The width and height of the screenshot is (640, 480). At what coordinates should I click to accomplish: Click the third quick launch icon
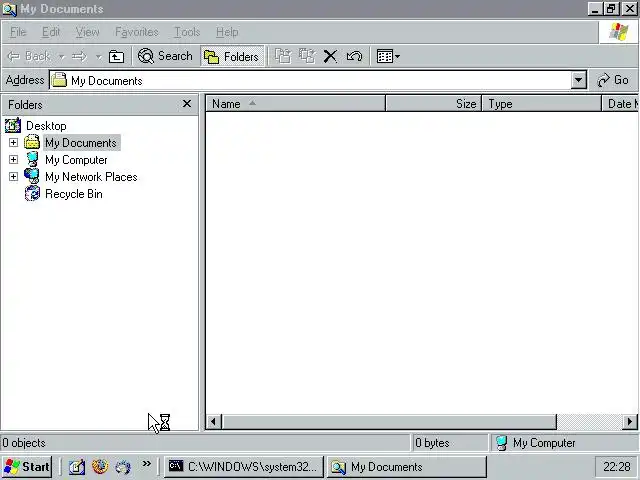123,467
